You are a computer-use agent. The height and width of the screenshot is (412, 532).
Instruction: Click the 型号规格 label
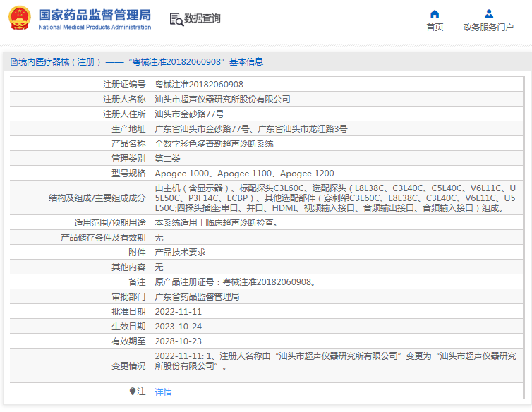tap(128, 174)
